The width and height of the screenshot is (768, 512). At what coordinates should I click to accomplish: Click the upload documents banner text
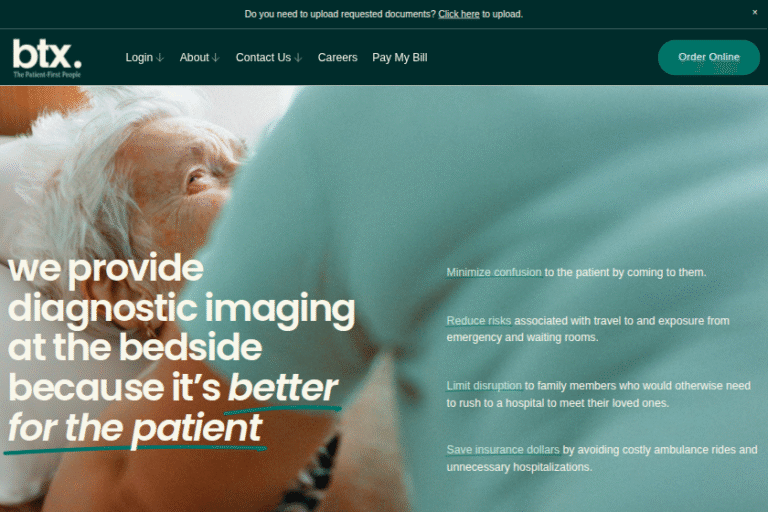pos(384,14)
